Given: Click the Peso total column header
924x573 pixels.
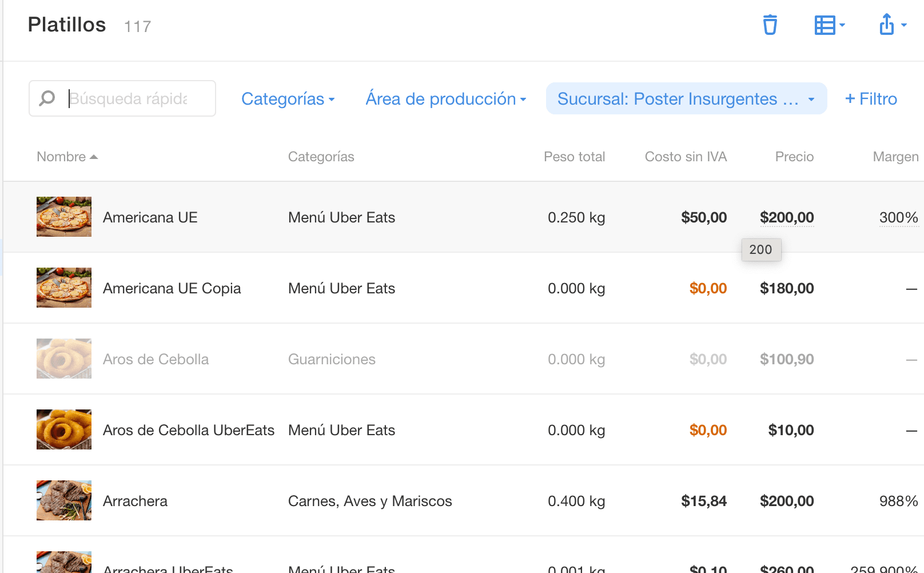Looking at the screenshot, I should [x=575, y=156].
